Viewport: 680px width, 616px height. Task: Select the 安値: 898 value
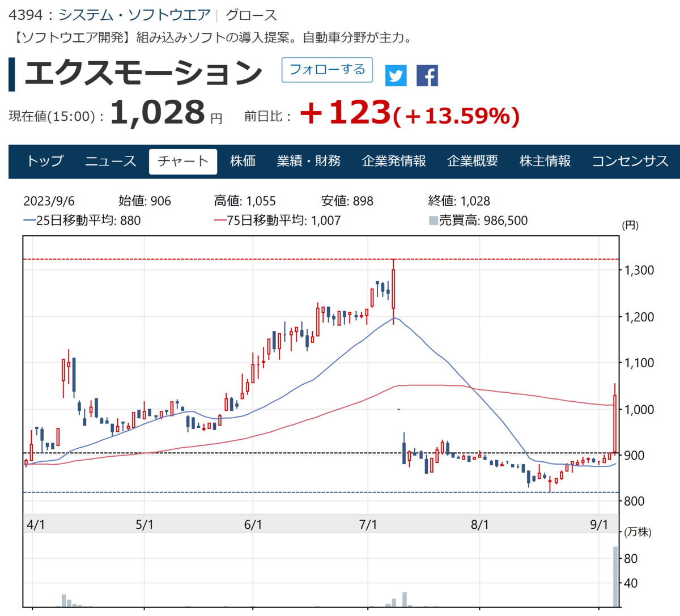[347, 201]
